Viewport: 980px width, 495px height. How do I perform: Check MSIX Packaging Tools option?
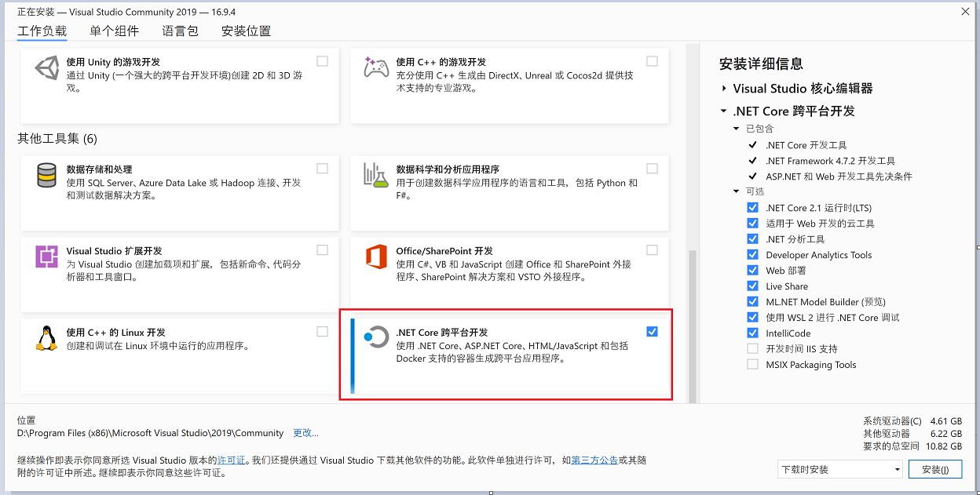pos(753,365)
